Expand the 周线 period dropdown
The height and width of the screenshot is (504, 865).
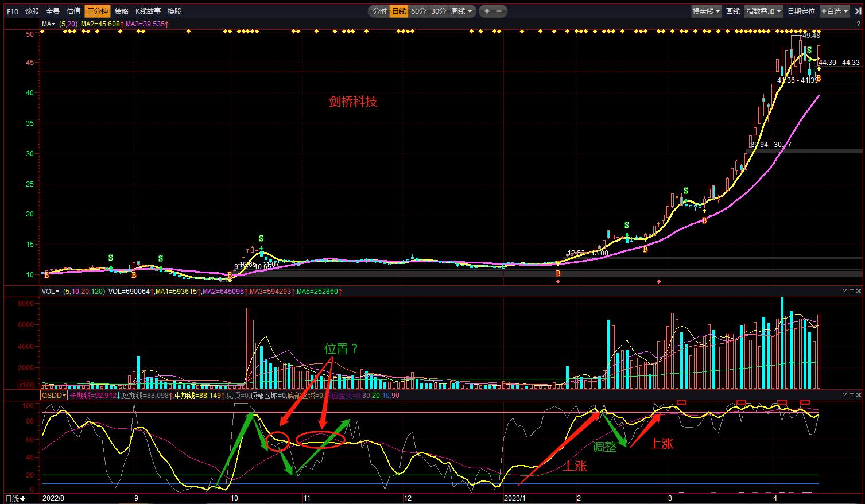click(461, 11)
